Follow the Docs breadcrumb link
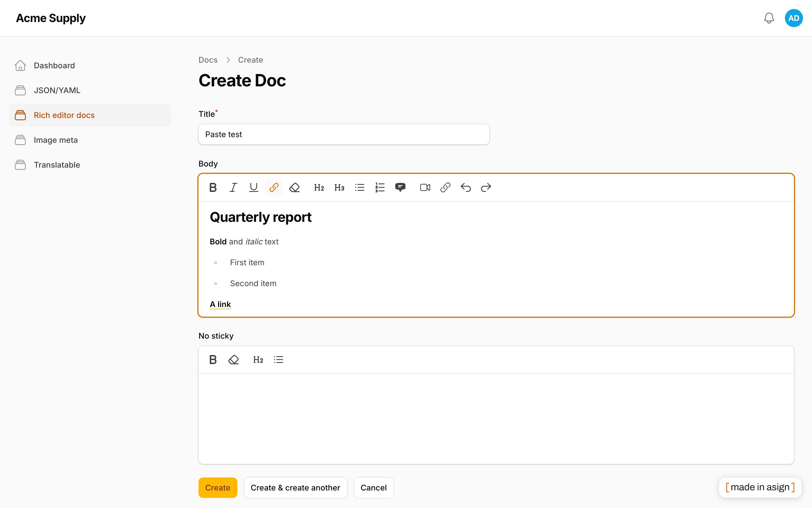This screenshot has height=508, width=812. pyautogui.click(x=208, y=60)
